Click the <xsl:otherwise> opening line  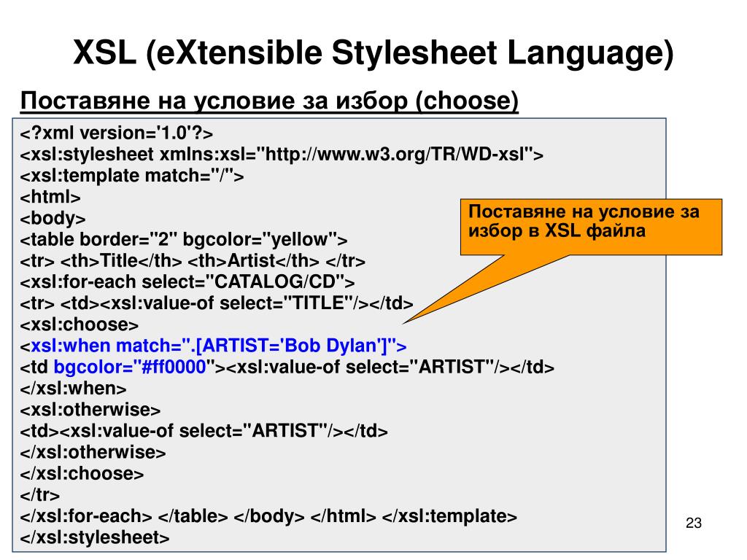[x=90, y=409]
